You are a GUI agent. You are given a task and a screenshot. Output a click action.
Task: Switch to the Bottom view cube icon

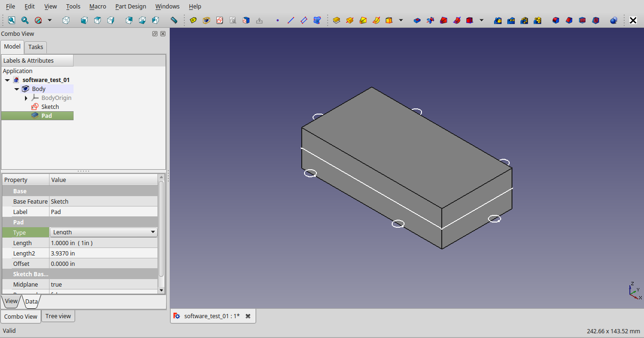[x=142, y=20]
